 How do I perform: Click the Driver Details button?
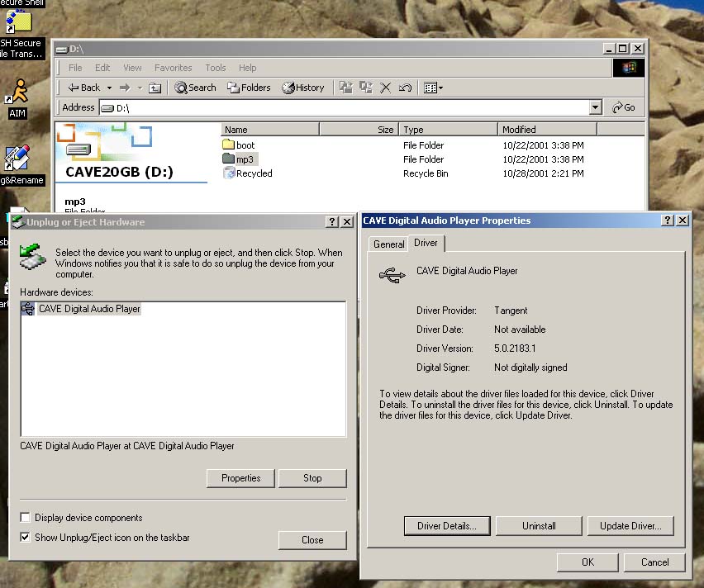click(x=447, y=525)
